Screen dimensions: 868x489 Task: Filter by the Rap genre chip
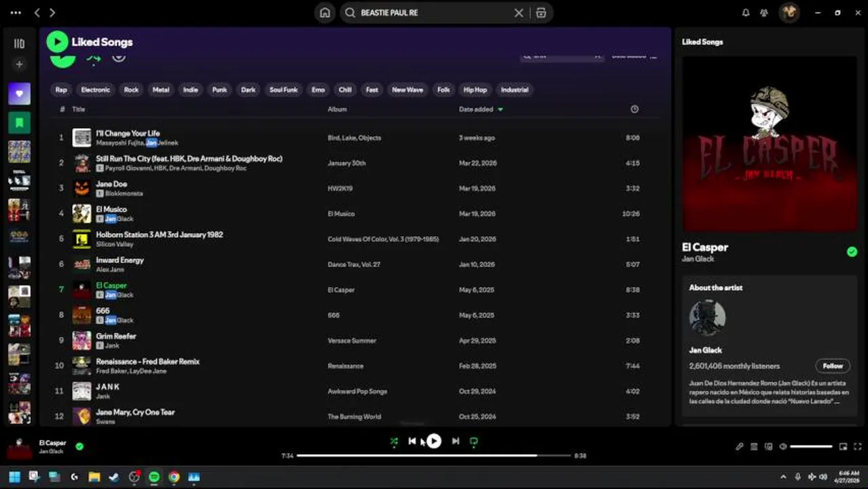click(x=61, y=90)
